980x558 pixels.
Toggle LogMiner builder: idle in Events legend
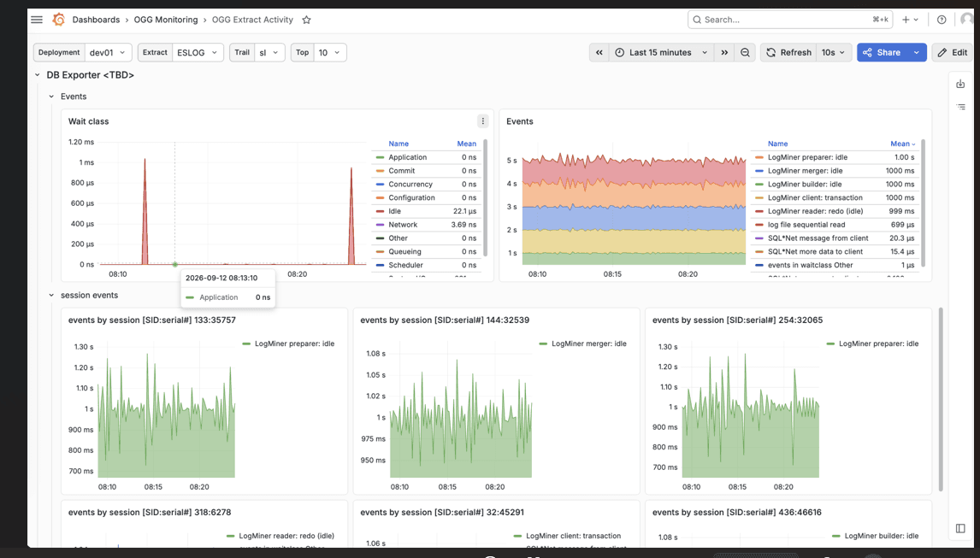click(x=805, y=185)
